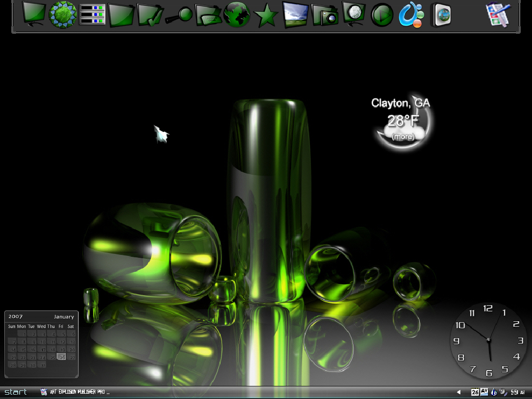Expand hidden system tray icons arrow
This screenshot has height=399, width=532.
(458, 392)
